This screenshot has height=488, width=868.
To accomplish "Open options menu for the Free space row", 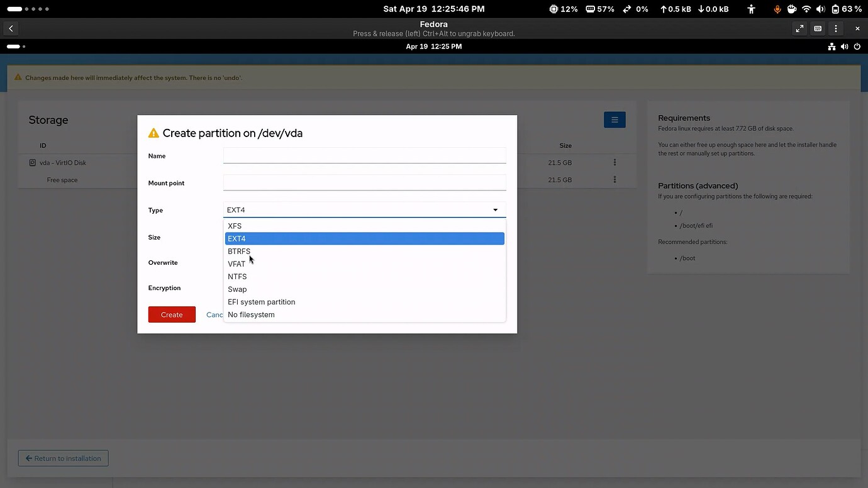I will 615,180.
